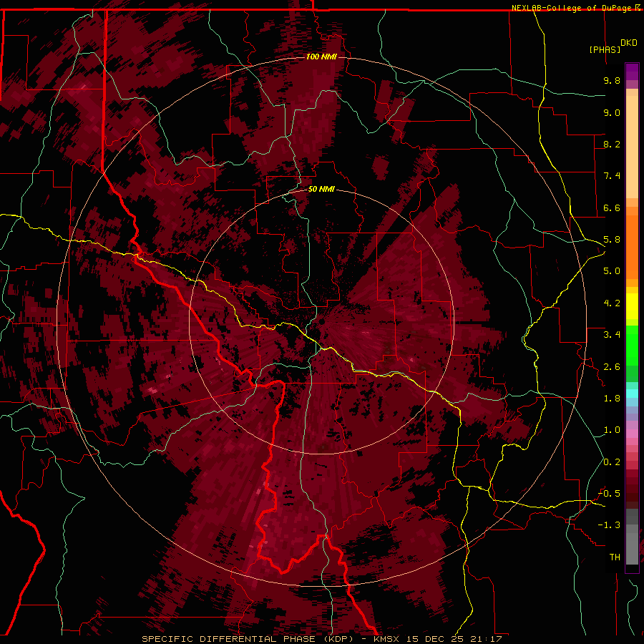Pick the peach segment of the color bar
This screenshot has height=644, width=644.
point(632,147)
